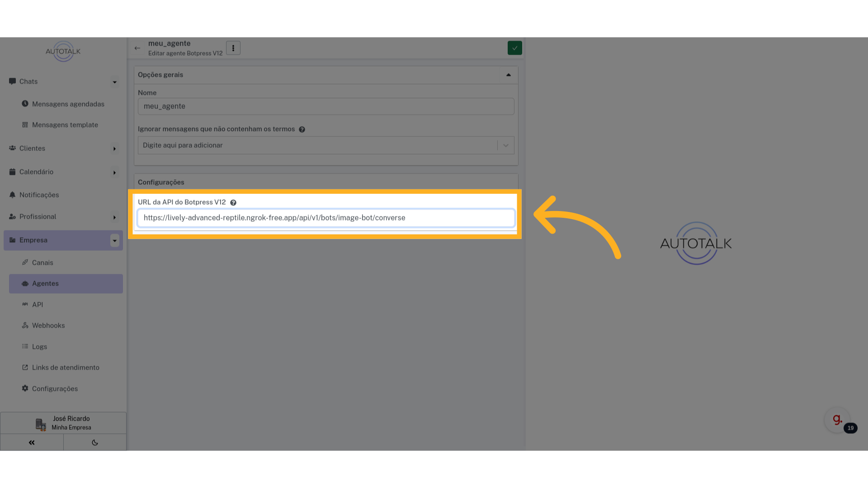Open Links de atendimento
This screenshot has width=868, height=488.
tap(66, 367)
